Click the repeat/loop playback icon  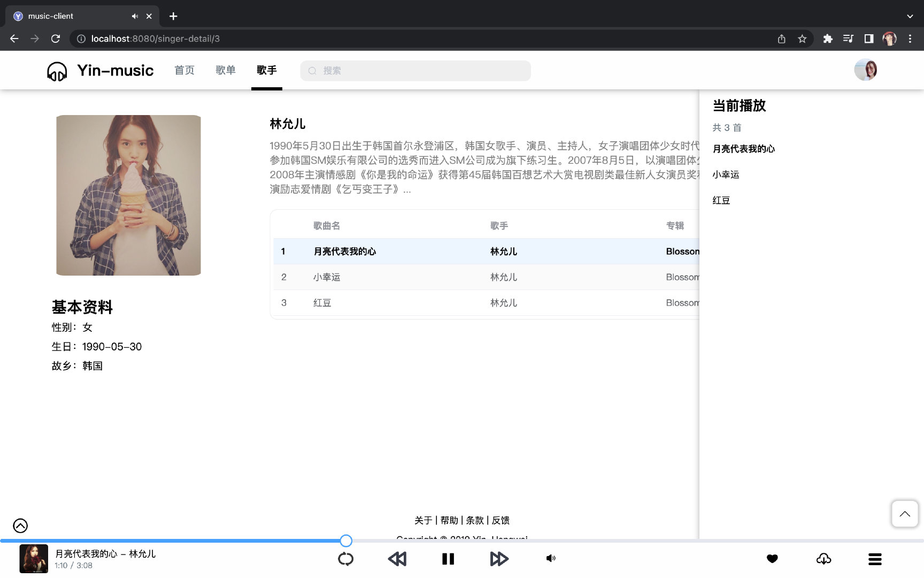[x=346, y=559]
